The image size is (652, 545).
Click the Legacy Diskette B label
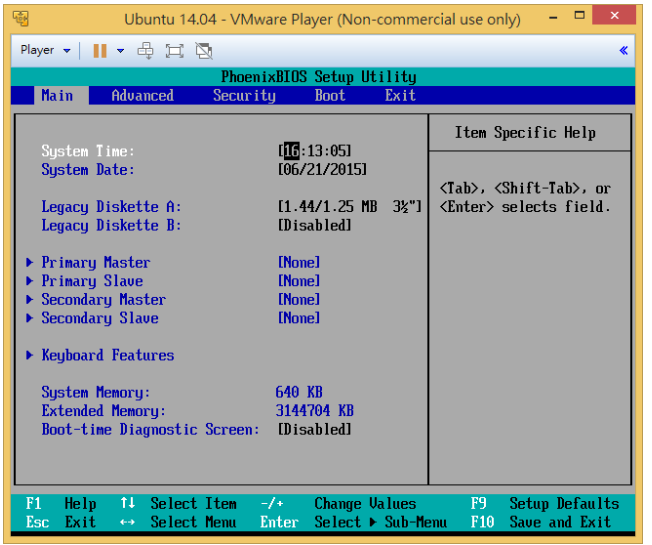(111, 225)
